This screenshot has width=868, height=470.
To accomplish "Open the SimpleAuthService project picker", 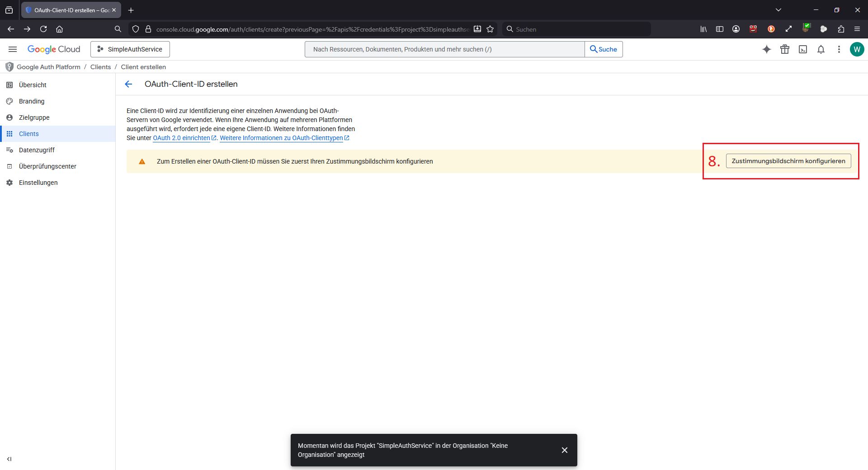I will 130,49.
